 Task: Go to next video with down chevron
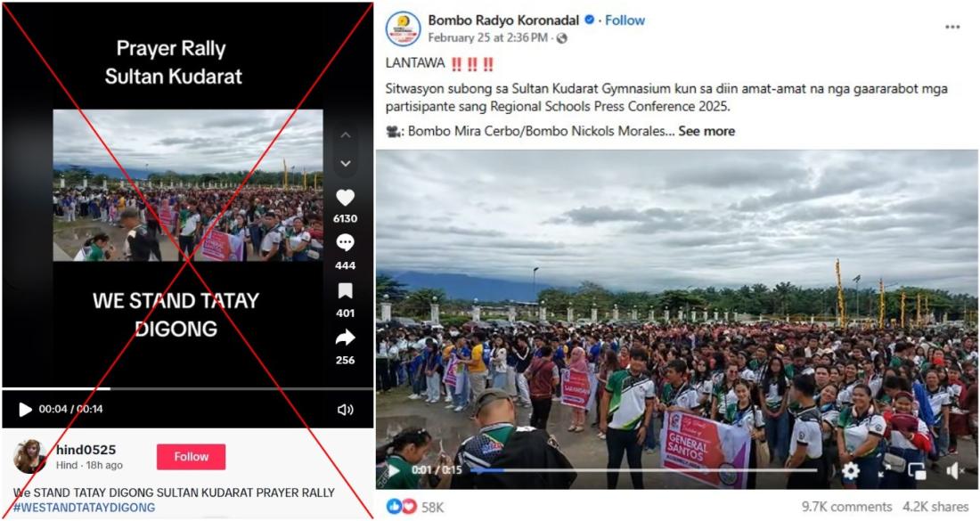click(x=346, y=164)
